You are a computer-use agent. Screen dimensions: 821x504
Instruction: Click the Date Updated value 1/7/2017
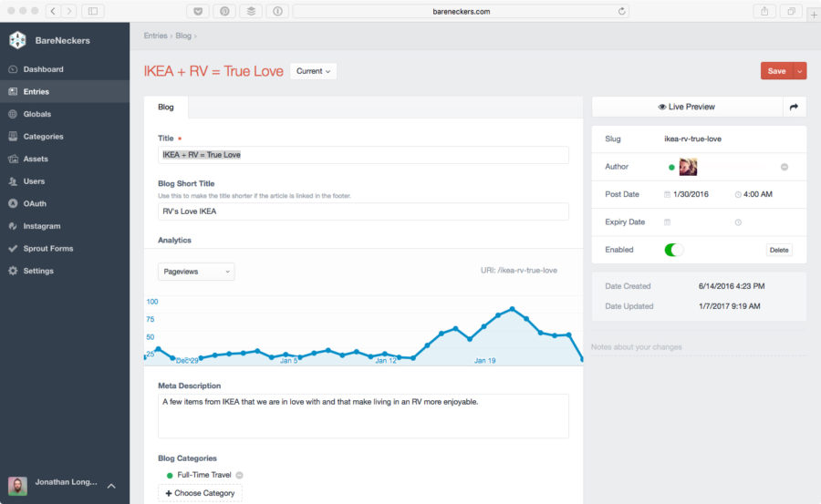pos(730,306)
